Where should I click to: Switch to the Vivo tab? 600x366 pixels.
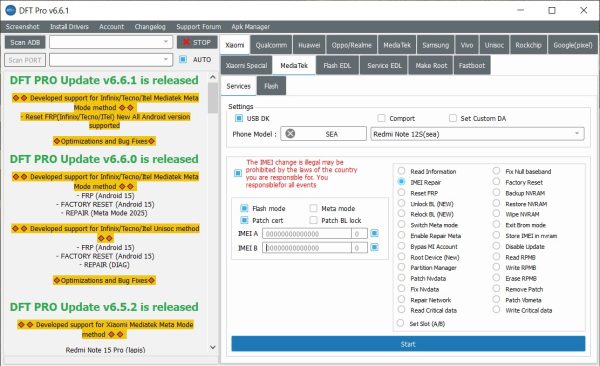[466, 45]
